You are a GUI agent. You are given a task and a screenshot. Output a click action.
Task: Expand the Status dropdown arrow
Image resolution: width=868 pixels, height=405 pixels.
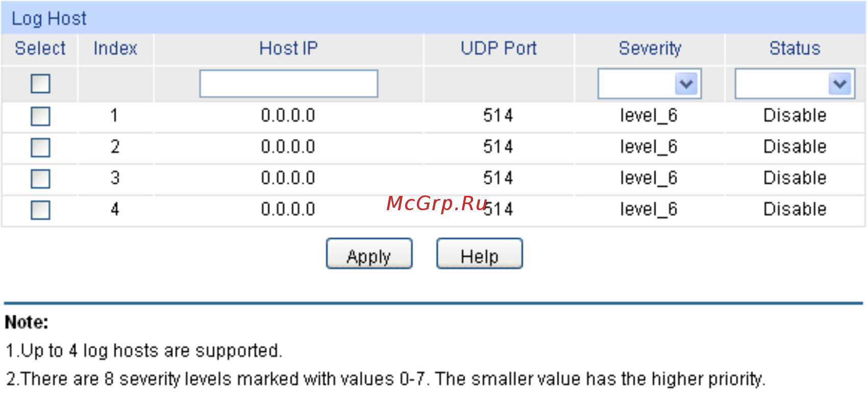[x=840, y=84]
